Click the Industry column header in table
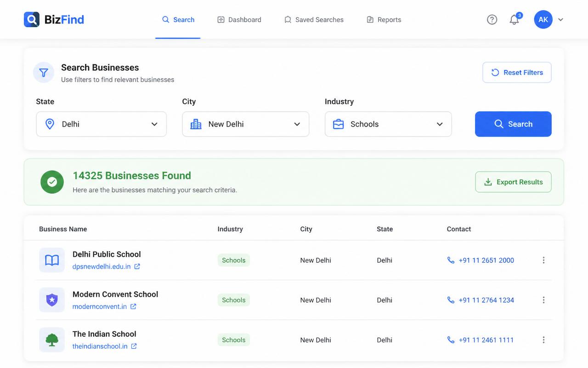The height and width of the screenshot is (368, 588). (x=230, y=229)
